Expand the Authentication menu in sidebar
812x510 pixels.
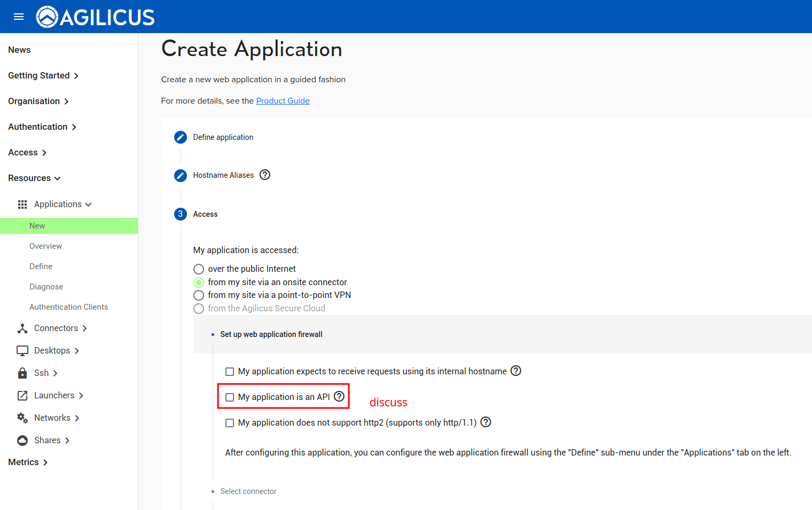[x=42, y=127]
